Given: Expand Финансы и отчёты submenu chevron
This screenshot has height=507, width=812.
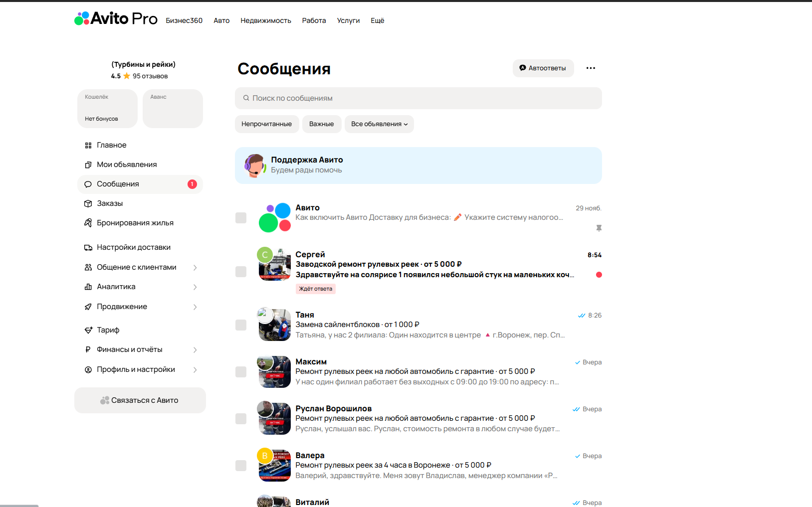Looking at the screenshot, I should click(x=195, y=350).
